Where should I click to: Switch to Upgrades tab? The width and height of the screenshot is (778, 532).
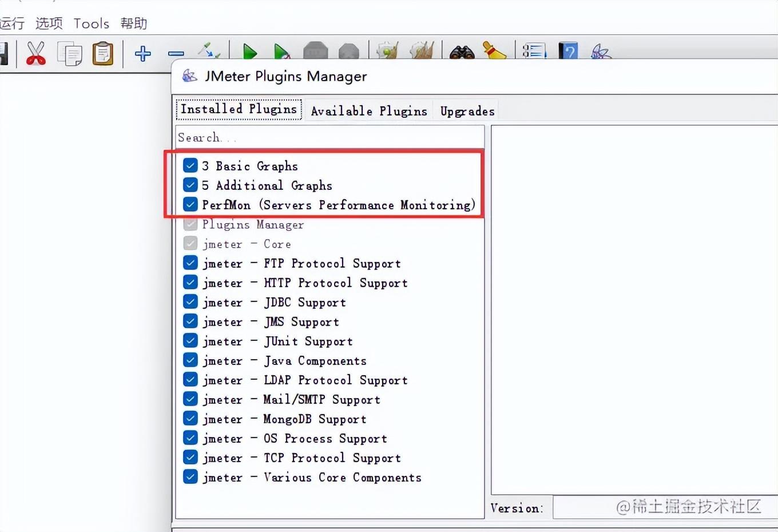click(x=467, y=110)
